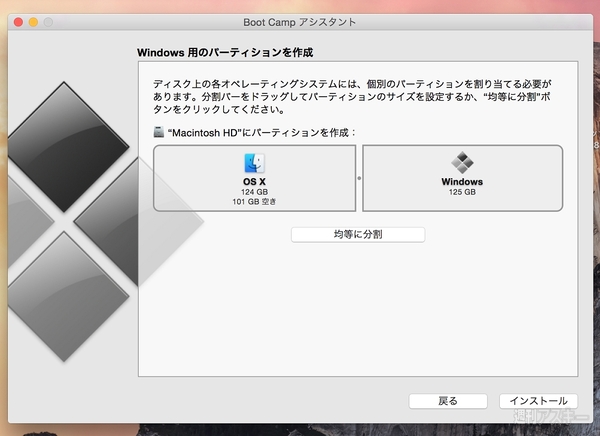The height and width of the screenshot is (436, 600).
Task: Click the "125 GB" Windows size text
Action: [462, 192]
